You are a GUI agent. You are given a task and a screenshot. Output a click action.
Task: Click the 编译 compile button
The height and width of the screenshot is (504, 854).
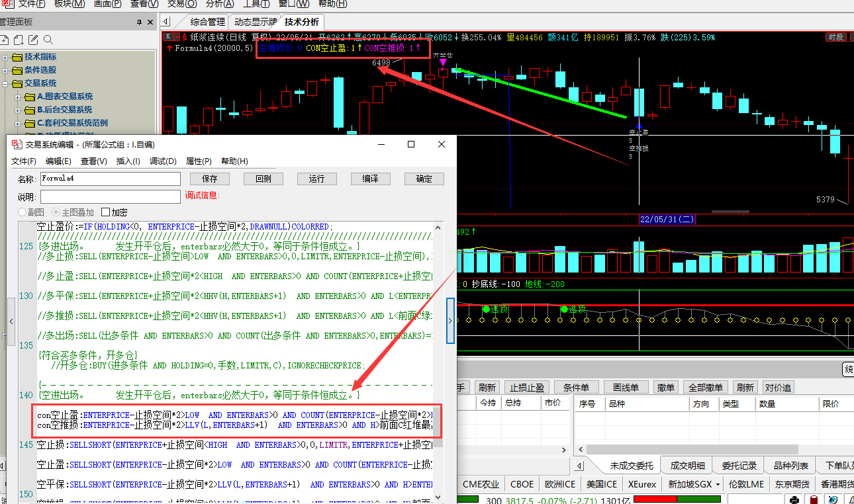(x=370, y=179)
